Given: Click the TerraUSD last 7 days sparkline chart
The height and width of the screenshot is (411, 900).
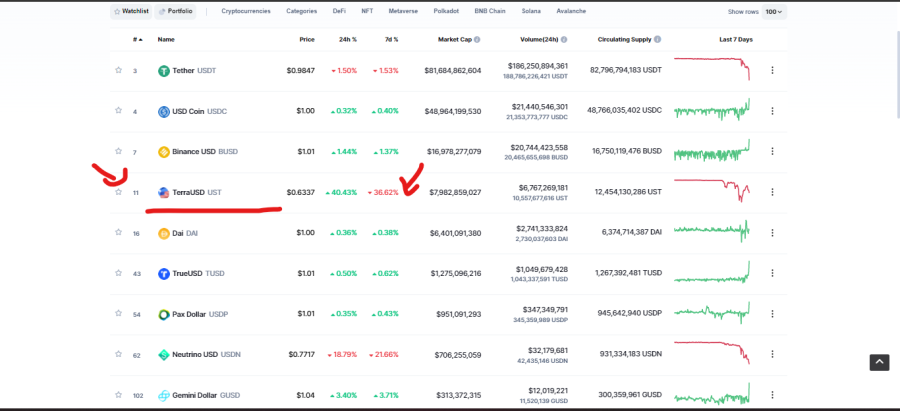Looking at the screenshot, I should 712,191.
